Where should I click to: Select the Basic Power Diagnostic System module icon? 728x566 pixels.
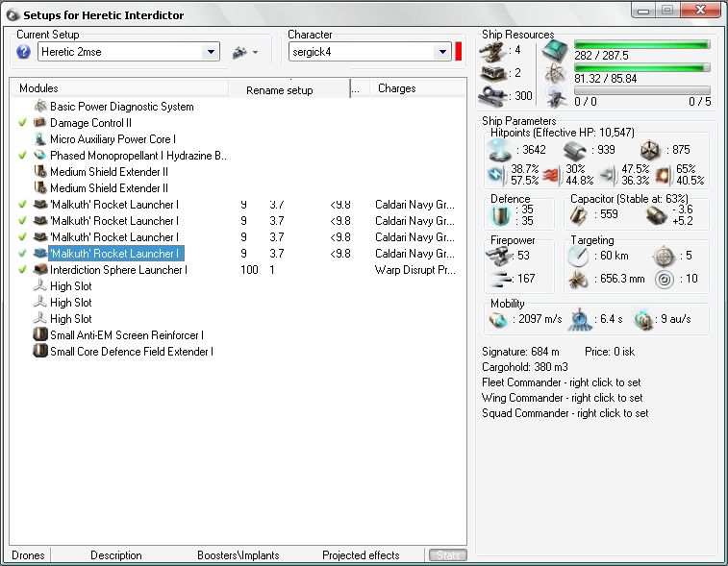[40, 107]
